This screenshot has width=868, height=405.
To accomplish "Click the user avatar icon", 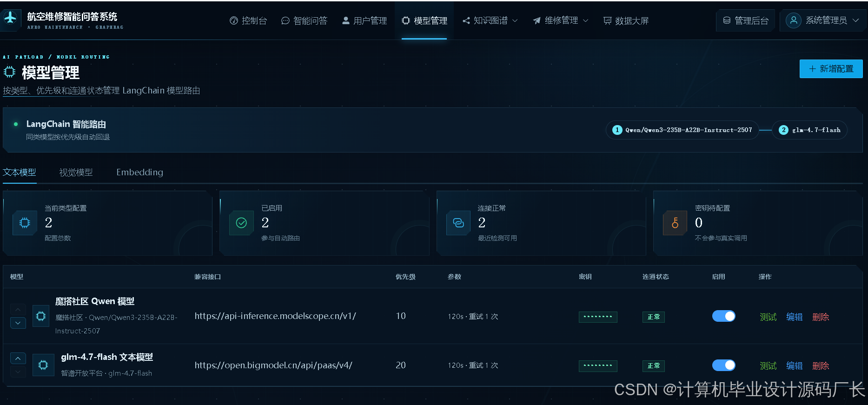I will [794, 20].
